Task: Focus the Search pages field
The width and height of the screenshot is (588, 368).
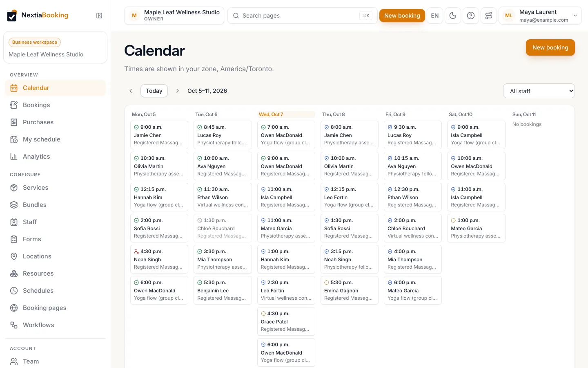Action: point(303,16)
